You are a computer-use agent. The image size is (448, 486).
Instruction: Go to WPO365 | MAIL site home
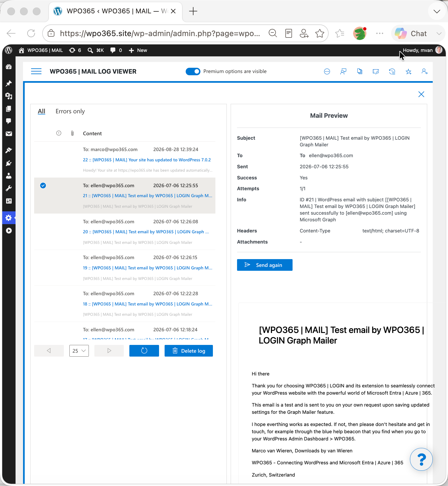pos(41,50)
